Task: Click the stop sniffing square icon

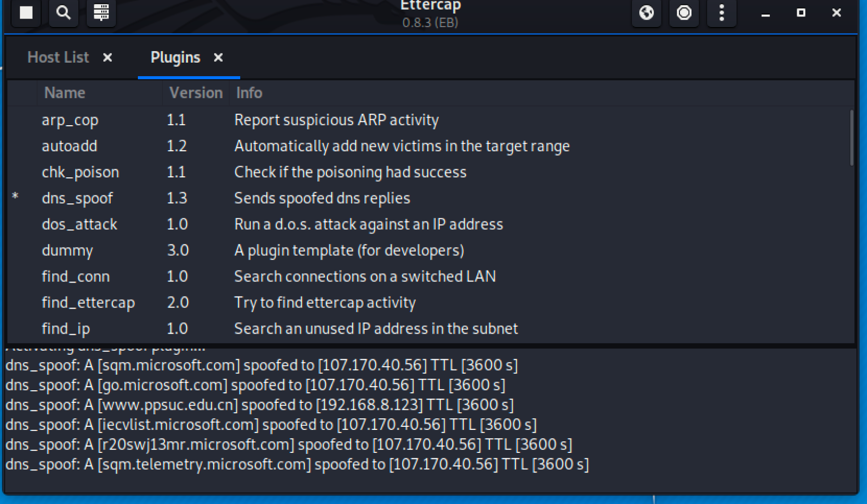Action: 26,13
